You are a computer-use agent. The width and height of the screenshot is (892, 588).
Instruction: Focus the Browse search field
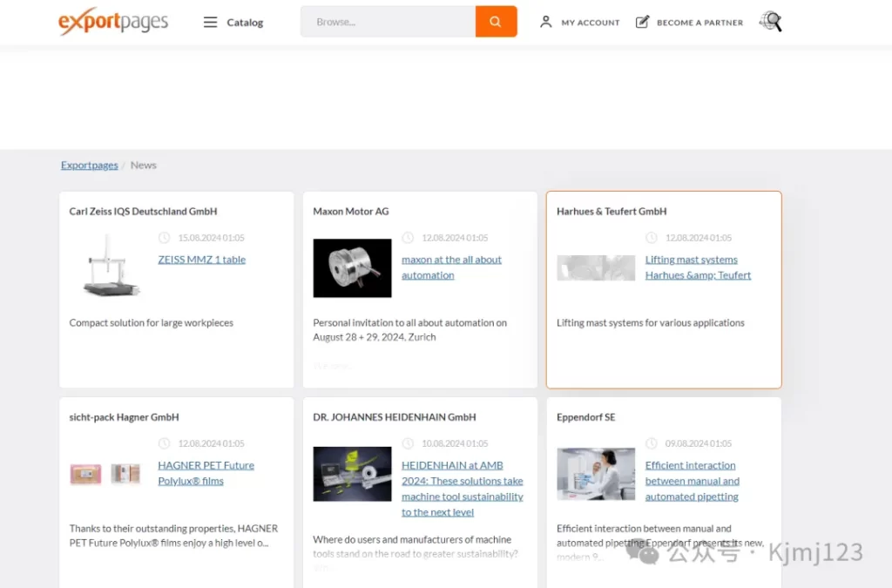tap(388, 22)
